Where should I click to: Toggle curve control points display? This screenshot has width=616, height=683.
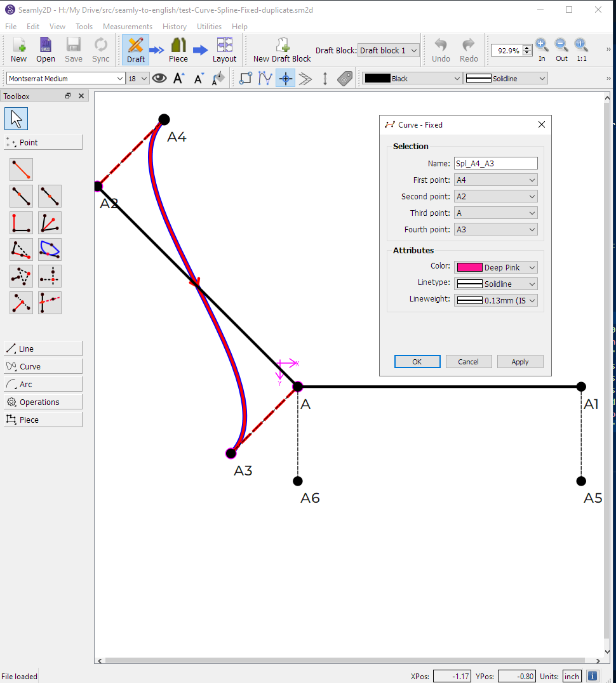265,79
